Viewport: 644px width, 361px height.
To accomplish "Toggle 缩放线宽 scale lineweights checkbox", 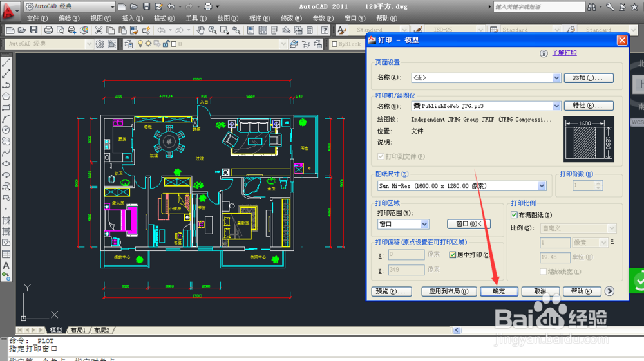I will click(x=544, y=272).
